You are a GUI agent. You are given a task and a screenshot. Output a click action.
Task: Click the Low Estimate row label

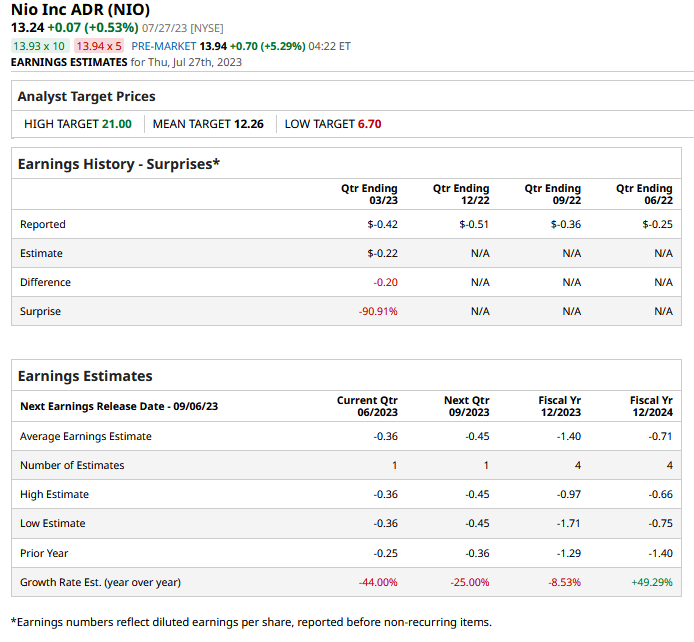(x=53, y=523)
